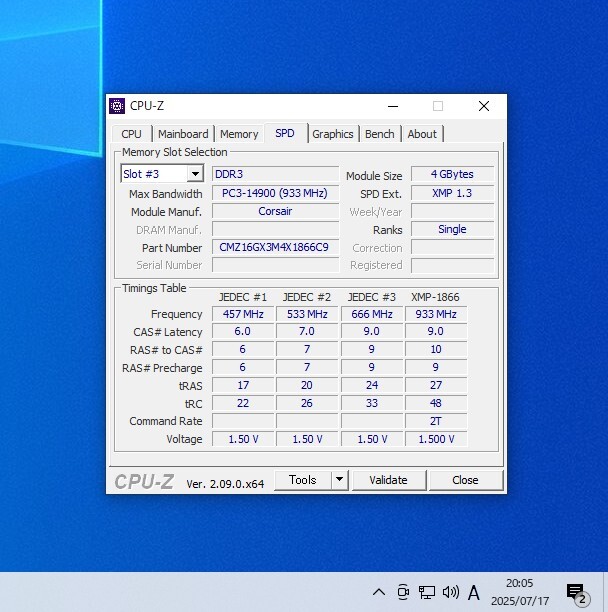Click the tRAS value 27

point(436,385)
